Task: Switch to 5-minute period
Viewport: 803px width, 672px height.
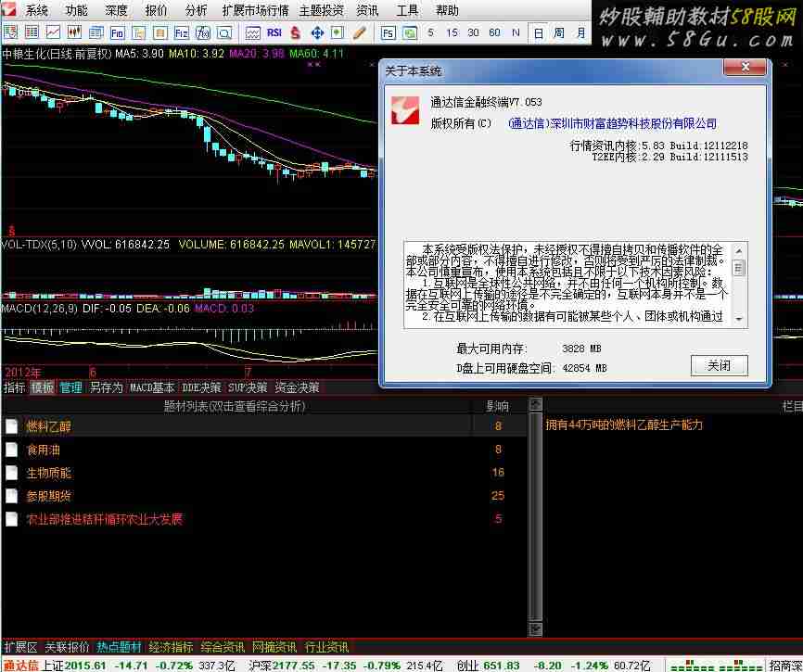Action: click(x=430, y=32)
